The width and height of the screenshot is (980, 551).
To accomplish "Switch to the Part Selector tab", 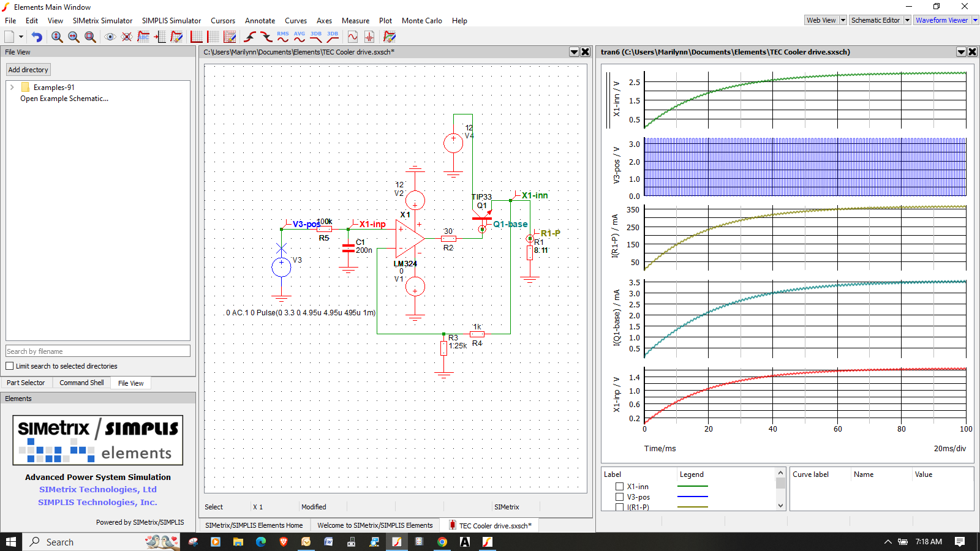I will (x=26, y=383).
